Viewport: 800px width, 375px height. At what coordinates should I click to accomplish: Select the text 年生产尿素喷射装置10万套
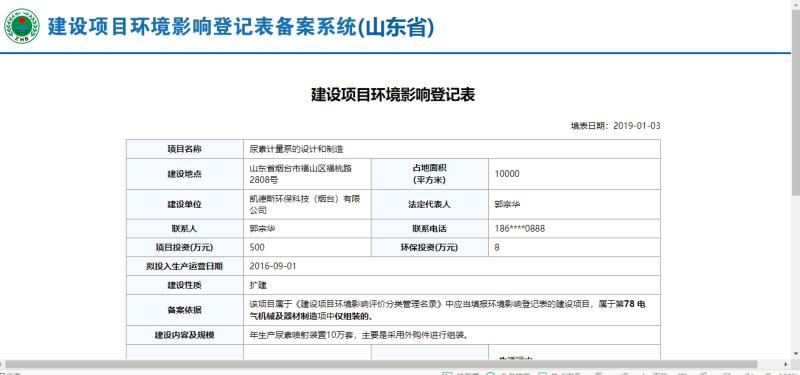[x=304, y=335]
